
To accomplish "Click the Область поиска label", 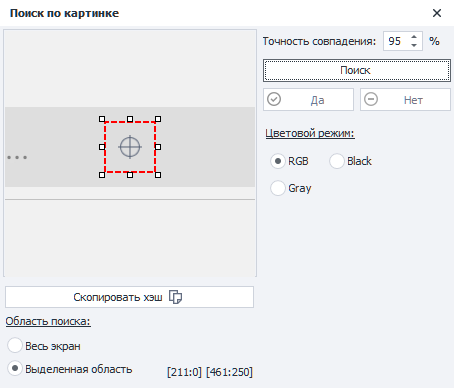I will pyautogui.click(x=48, y=321).
